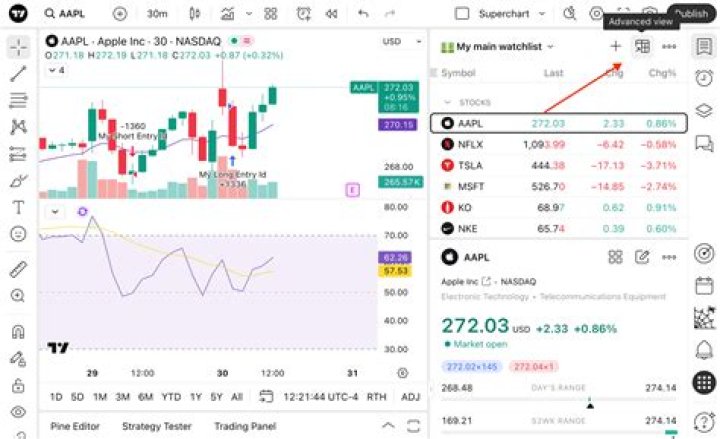Collapse the STOCKS section in watchlist
720x439 pixels.
tap(447, 102)
